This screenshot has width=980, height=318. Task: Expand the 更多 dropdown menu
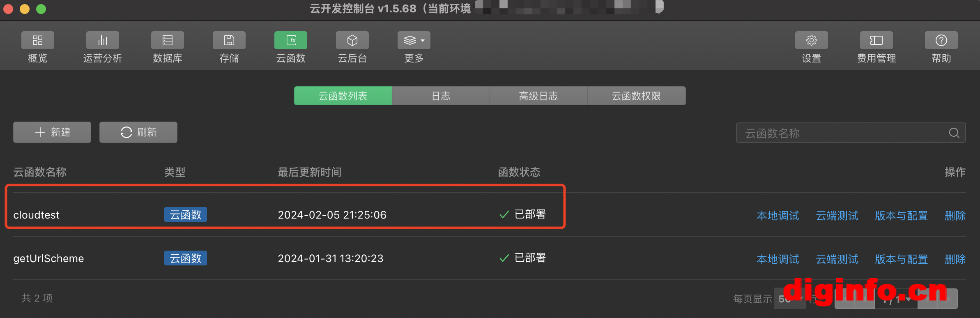tap(414, 40)
